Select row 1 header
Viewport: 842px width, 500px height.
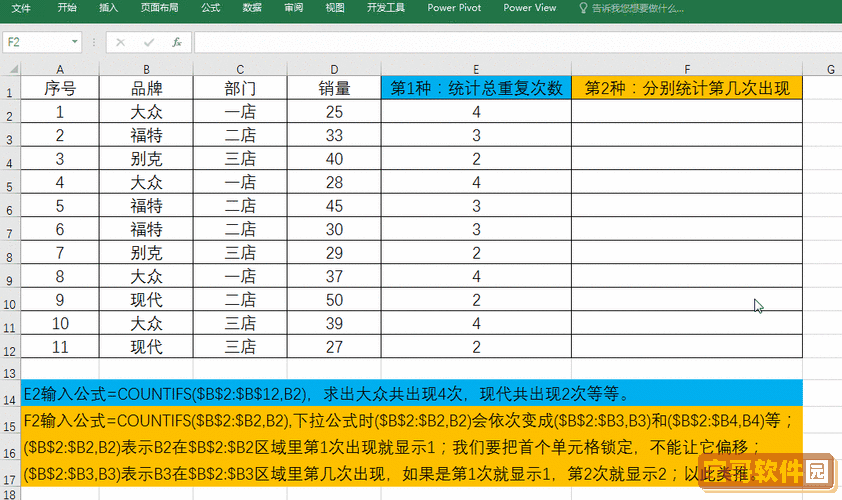10,88
